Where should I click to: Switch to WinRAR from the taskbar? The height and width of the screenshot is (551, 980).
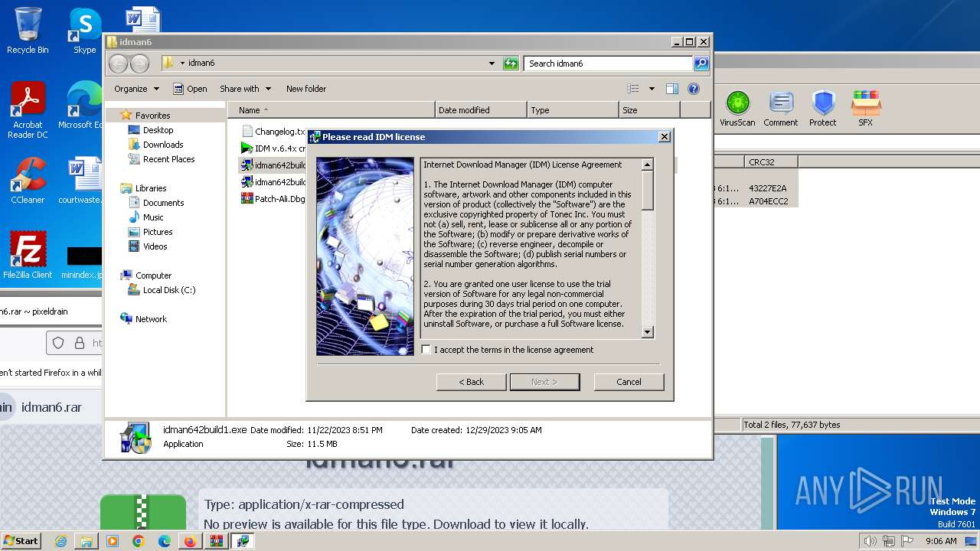tap(217, 541)
